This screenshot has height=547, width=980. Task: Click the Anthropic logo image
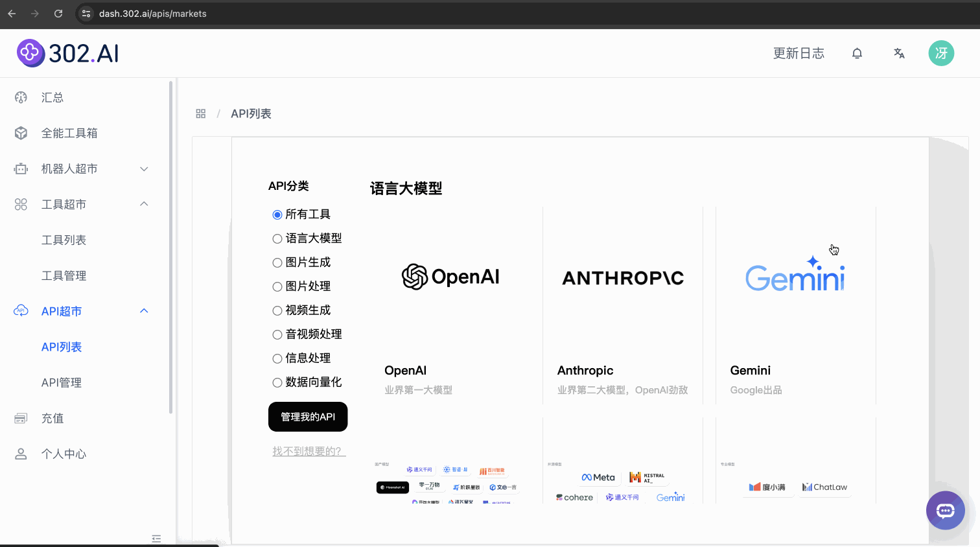pyautogui.click(x=623, y=278)
